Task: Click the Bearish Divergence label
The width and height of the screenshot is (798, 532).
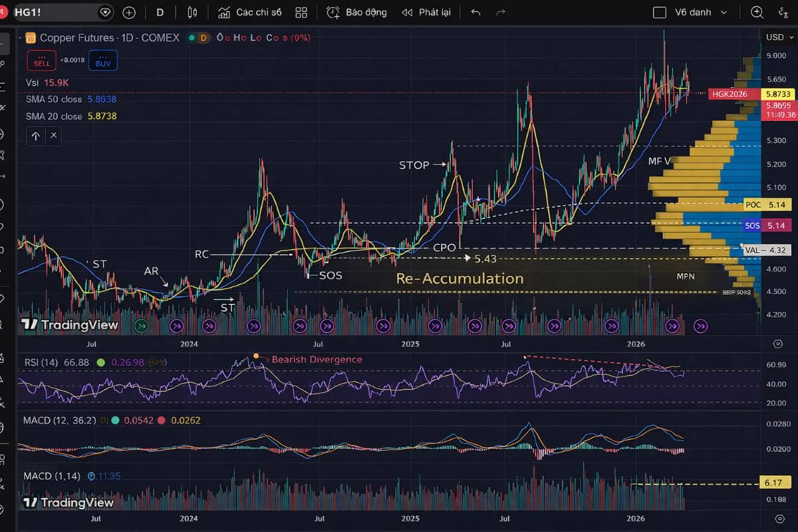Action: click(317, 359)
